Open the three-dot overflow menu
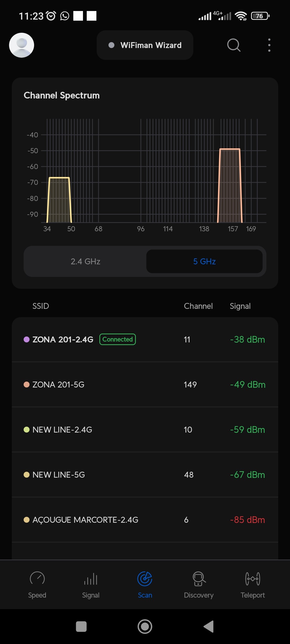Viewport: 290px width, 644px height. [269, 45]
